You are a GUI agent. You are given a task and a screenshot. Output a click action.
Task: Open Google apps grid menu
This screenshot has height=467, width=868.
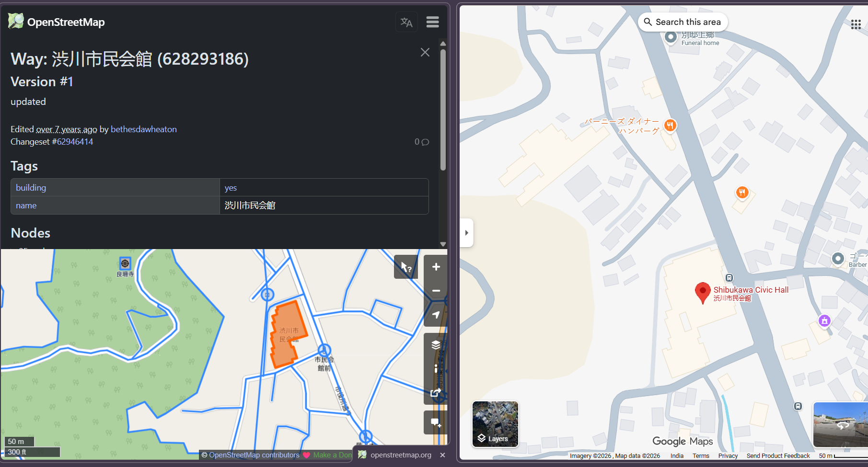click(x=856, y=24)
